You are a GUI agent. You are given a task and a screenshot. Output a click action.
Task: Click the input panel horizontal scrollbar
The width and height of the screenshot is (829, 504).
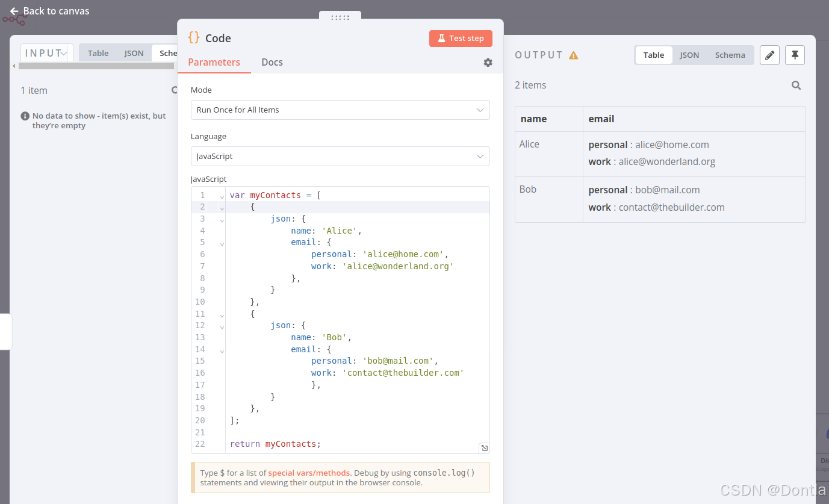(96, 66)
